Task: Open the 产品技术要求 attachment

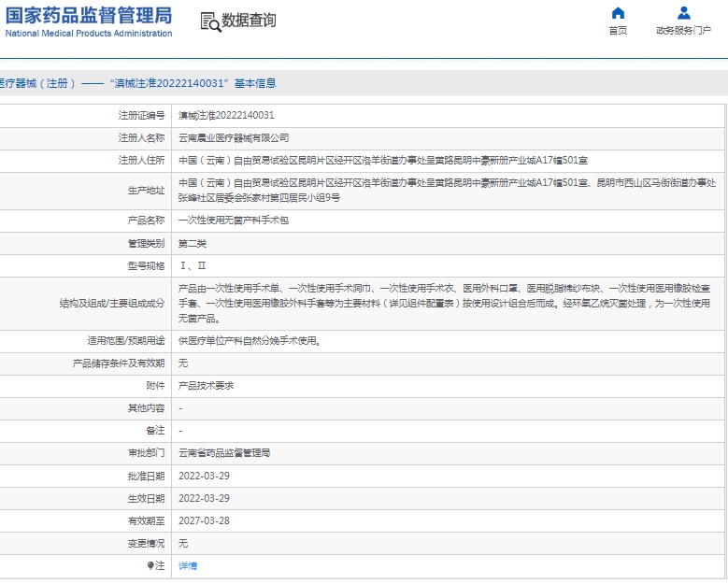Action: click(x=207, y=386)
